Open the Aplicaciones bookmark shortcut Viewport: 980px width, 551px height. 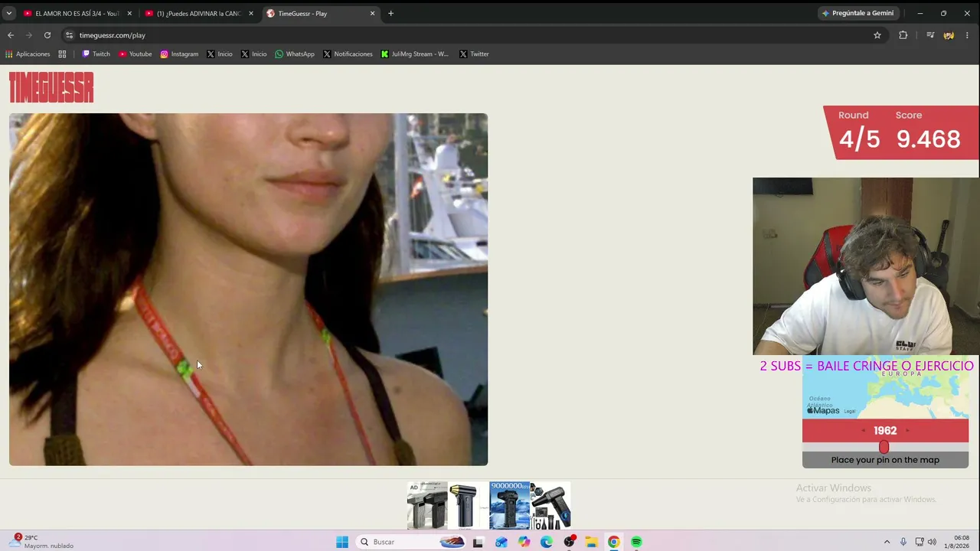[x=28, y=54]
